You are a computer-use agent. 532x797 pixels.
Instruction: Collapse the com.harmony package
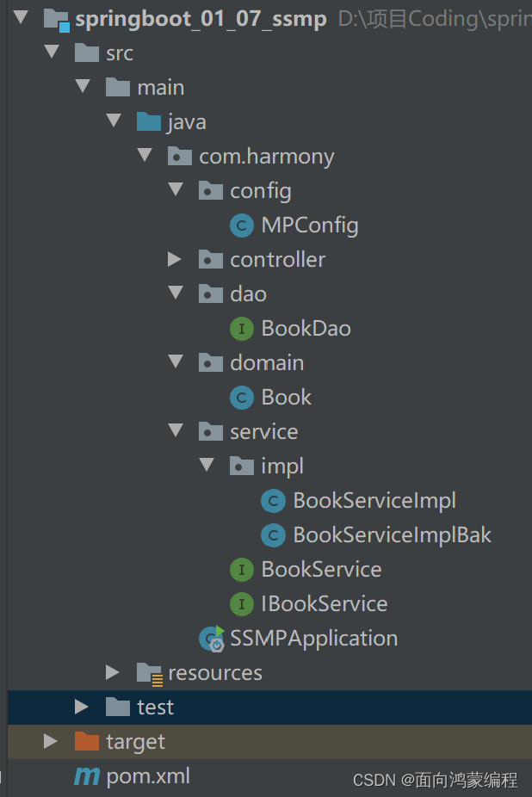click(x=144, y=156)
